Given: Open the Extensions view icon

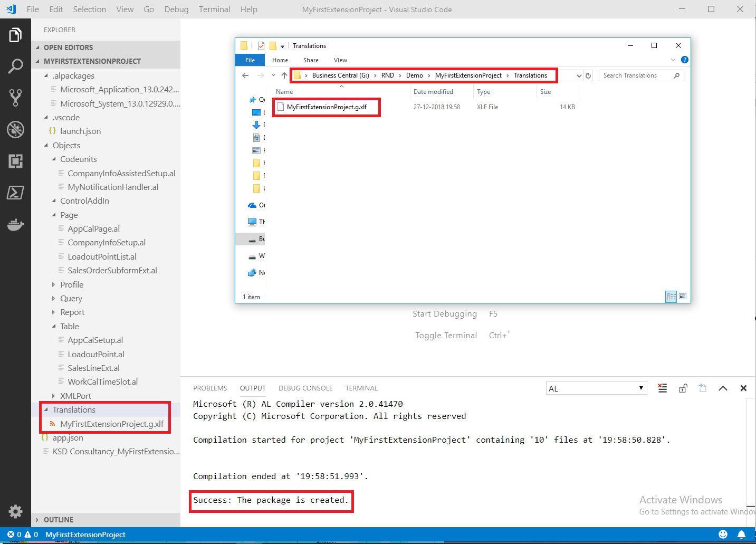Looking at the screenshot, I should 15,161.
